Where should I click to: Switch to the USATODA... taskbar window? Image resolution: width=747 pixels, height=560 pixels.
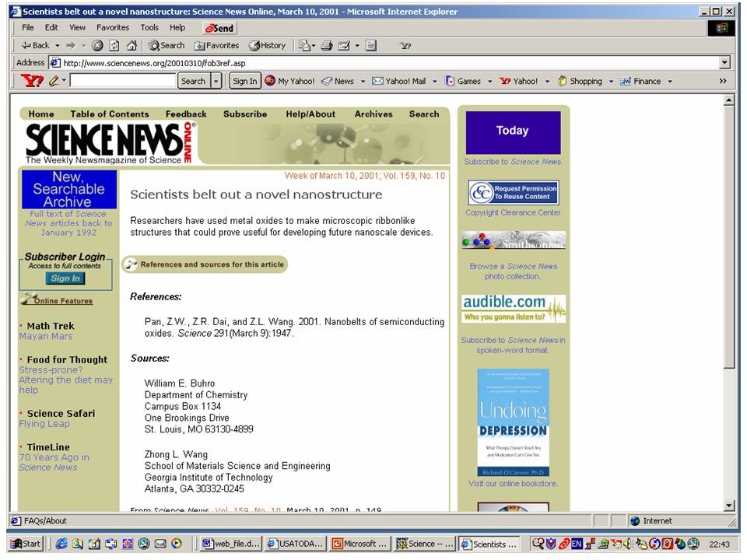click(296, 544)
